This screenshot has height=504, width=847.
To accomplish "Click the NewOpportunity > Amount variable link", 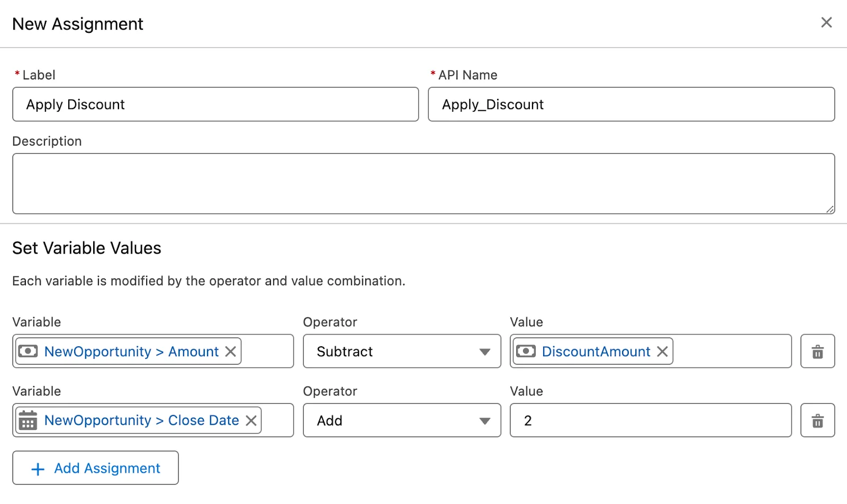I will (131, 352).
